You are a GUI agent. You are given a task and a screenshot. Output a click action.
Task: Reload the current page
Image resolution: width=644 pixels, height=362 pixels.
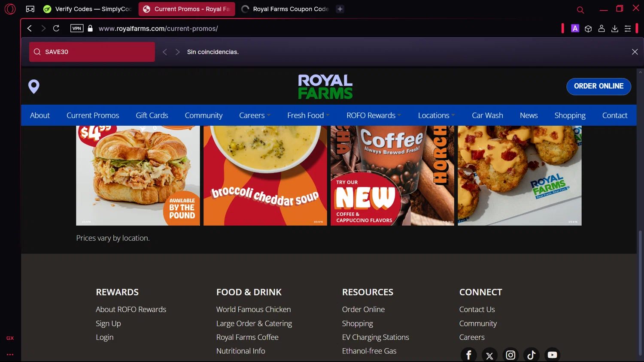pos(56,28)
